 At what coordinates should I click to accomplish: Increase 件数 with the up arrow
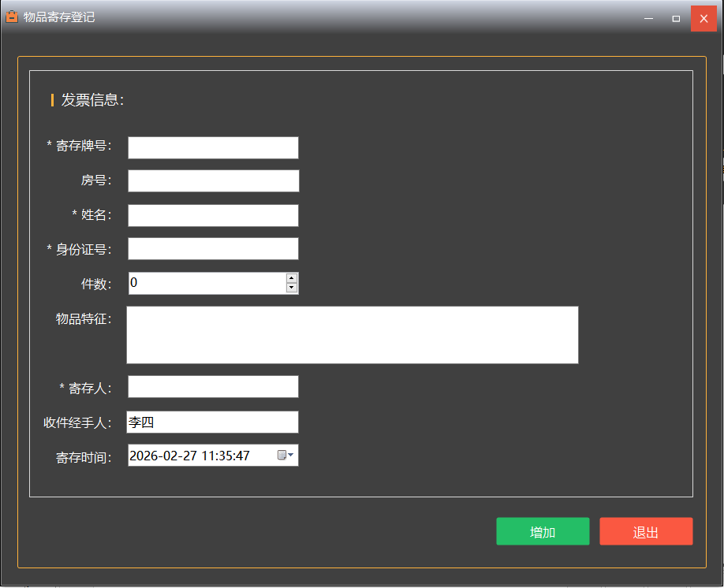click(292, 278)
